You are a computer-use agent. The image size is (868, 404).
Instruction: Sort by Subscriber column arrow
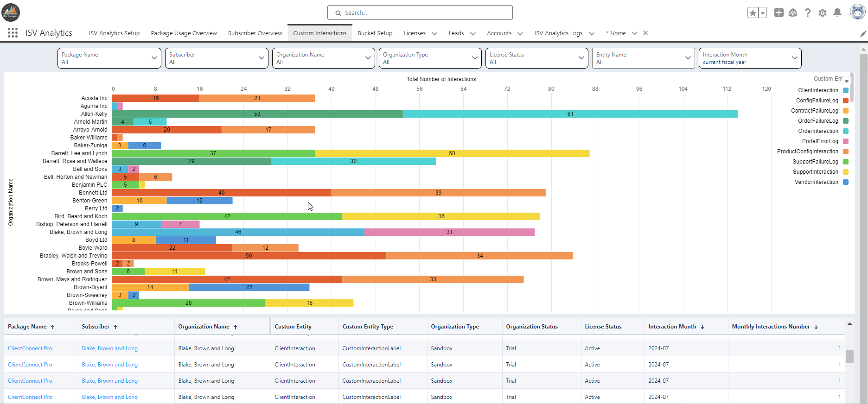coord(115,327)
